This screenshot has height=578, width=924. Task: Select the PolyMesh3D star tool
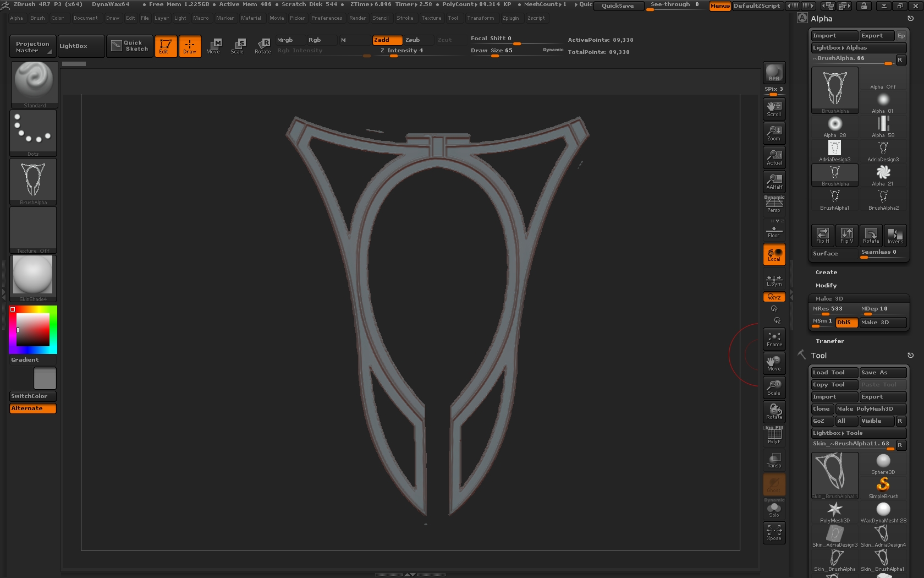834,512
